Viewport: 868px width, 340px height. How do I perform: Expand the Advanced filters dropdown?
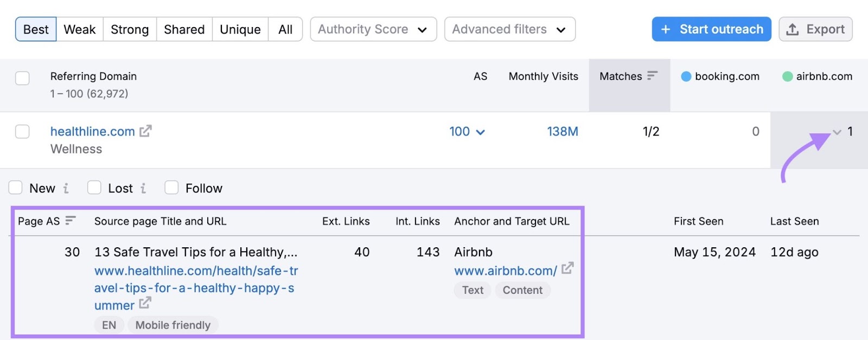pos(509,29)
